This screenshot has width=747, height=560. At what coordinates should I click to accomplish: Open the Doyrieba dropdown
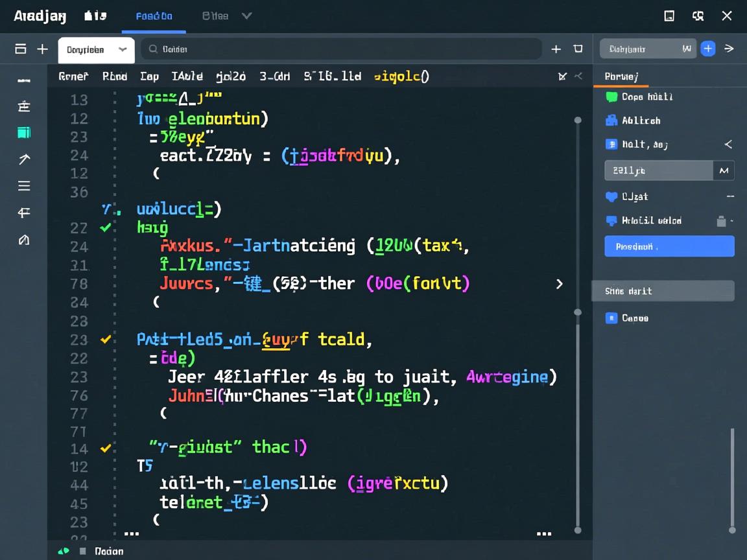click(x=96, y=50)
